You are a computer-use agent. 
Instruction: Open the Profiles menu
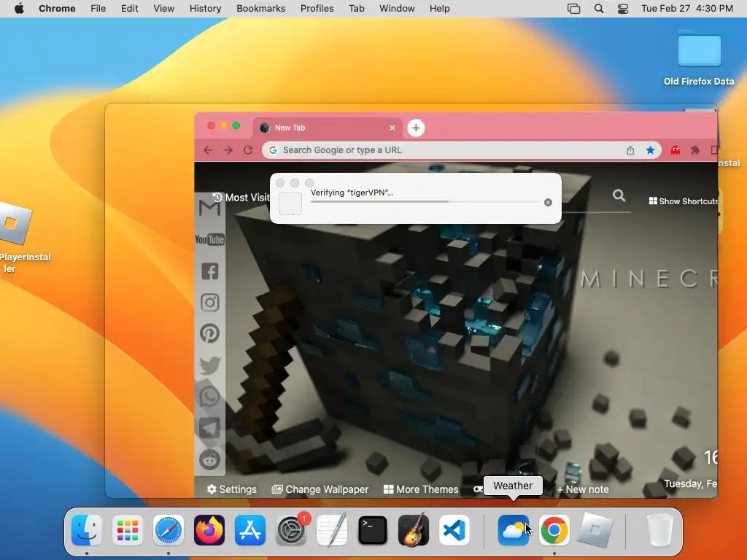pos(317,9)
